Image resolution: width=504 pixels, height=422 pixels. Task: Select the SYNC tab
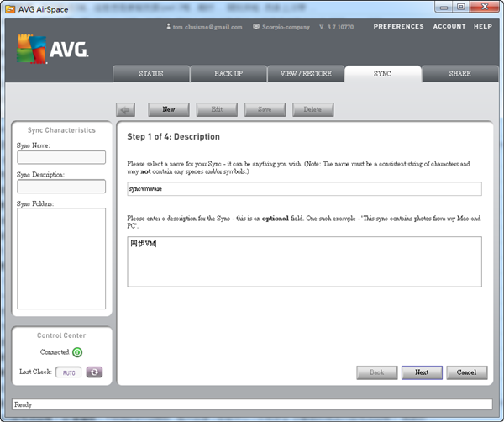[x=382, y=74]
